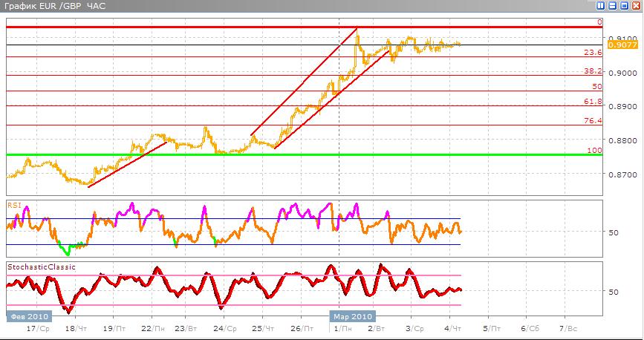644x340 pixels.
Task: Click the Fibonacci 61.8 level label
Action: [x=593, y=102]
